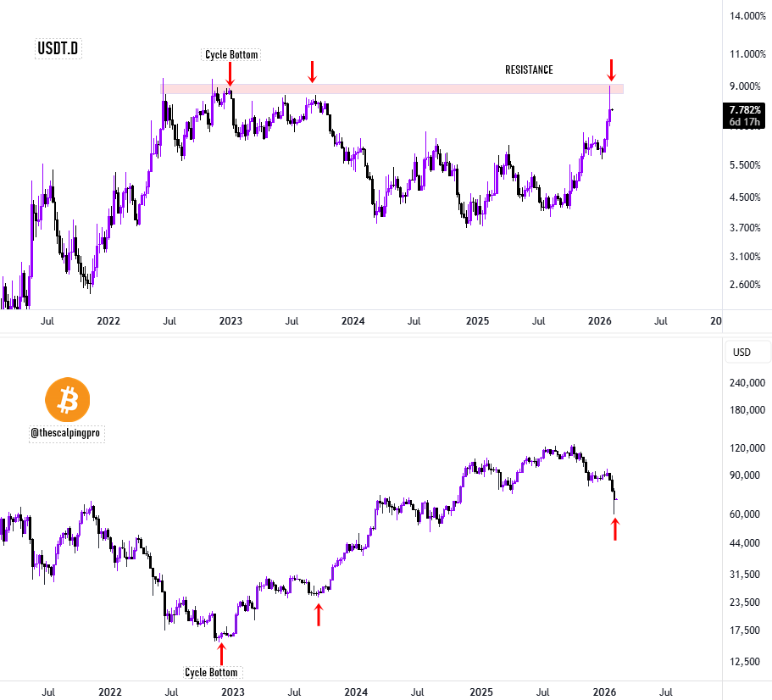The width and height of the screenshot is (772, 700).
Task: Click the middle red down arrow on USDT.D chart
Action: (x=313, y=71)
